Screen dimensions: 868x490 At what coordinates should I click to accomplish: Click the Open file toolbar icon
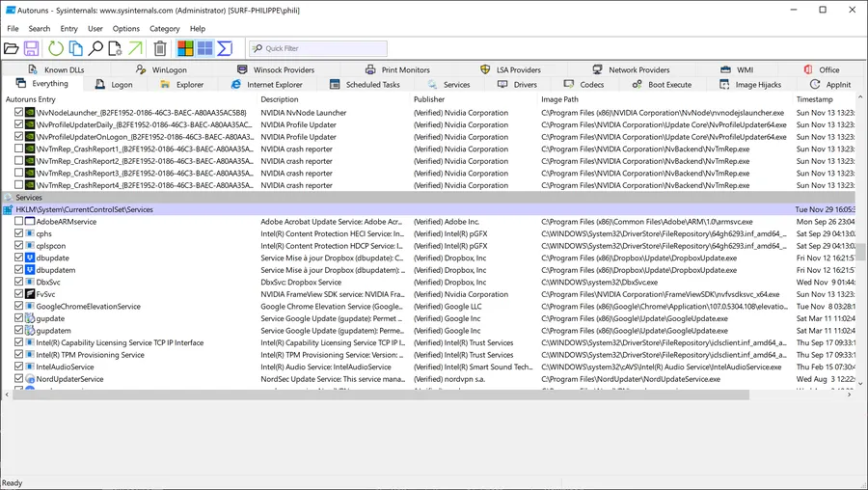(x=11, y=49)
